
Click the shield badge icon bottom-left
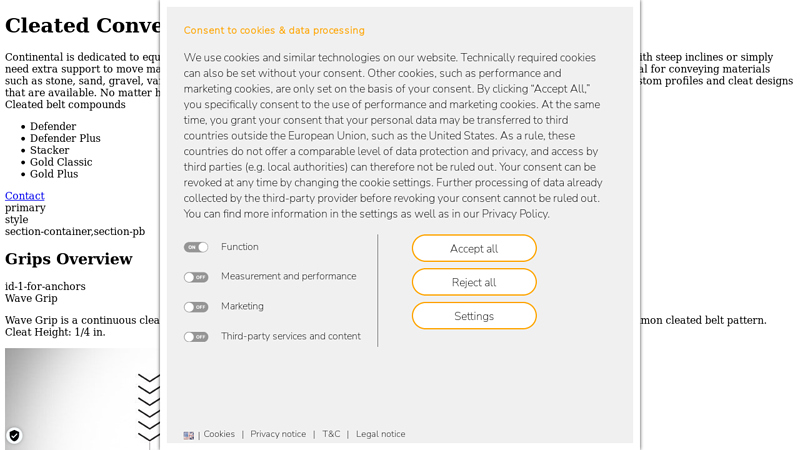tap(14, 435)
